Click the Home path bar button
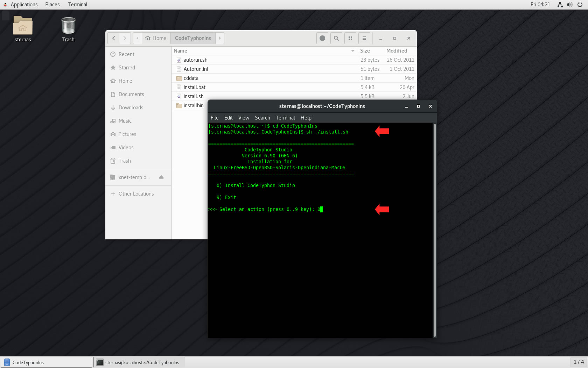The height and width of the screenshot is (368, 588). 156,38
